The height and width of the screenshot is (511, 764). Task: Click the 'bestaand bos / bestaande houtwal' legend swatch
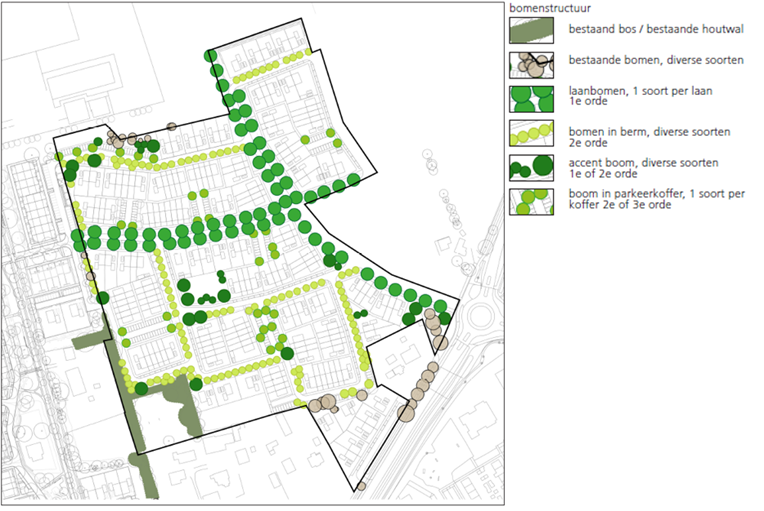[532, 30]
